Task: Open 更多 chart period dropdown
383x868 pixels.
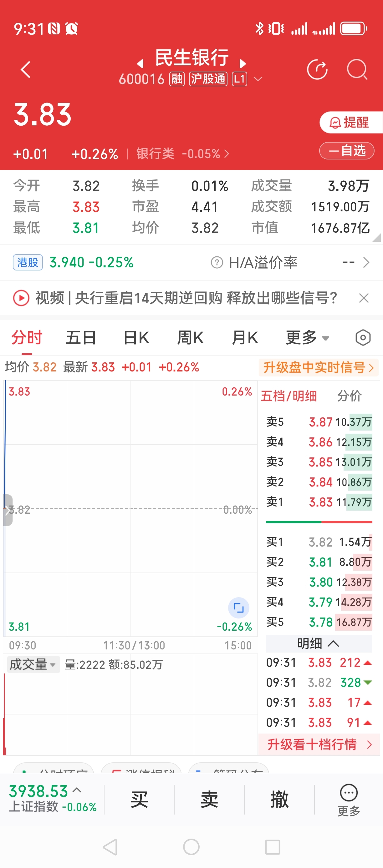Action: 307,338
